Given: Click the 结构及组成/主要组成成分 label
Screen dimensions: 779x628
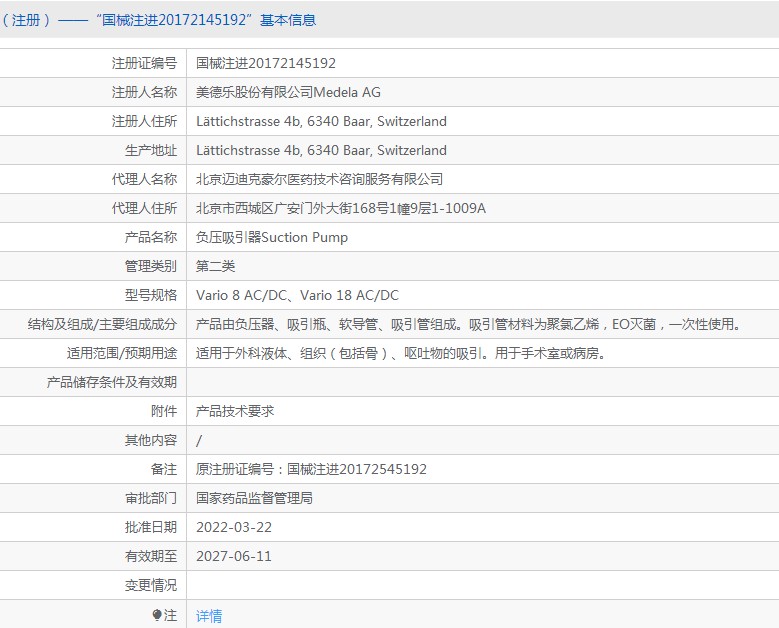Looking at the screenshot, I should tap(102, 324).
